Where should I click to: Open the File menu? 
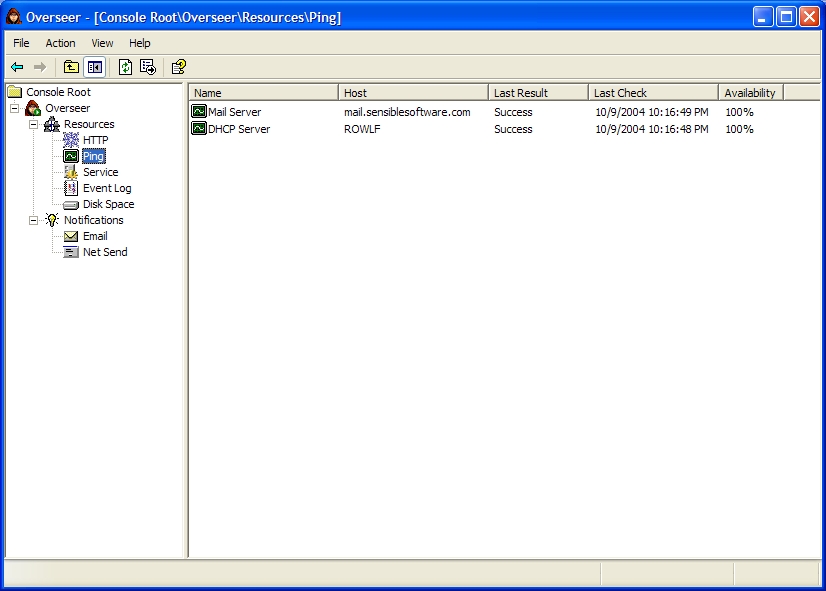coord(21,43)
